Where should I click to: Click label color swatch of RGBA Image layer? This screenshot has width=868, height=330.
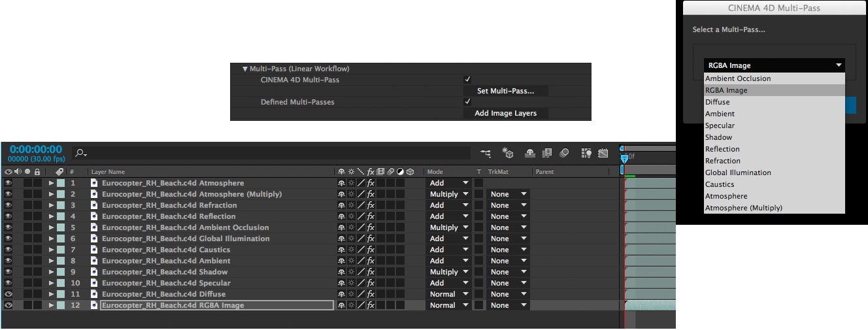61,305
